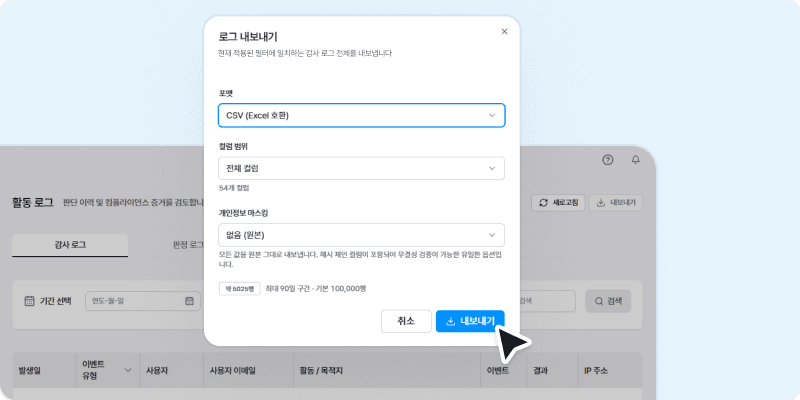This screenshot has height=400, width=800.
Task: Click the 새로고침 button in the background page
Action: [558, 203]
